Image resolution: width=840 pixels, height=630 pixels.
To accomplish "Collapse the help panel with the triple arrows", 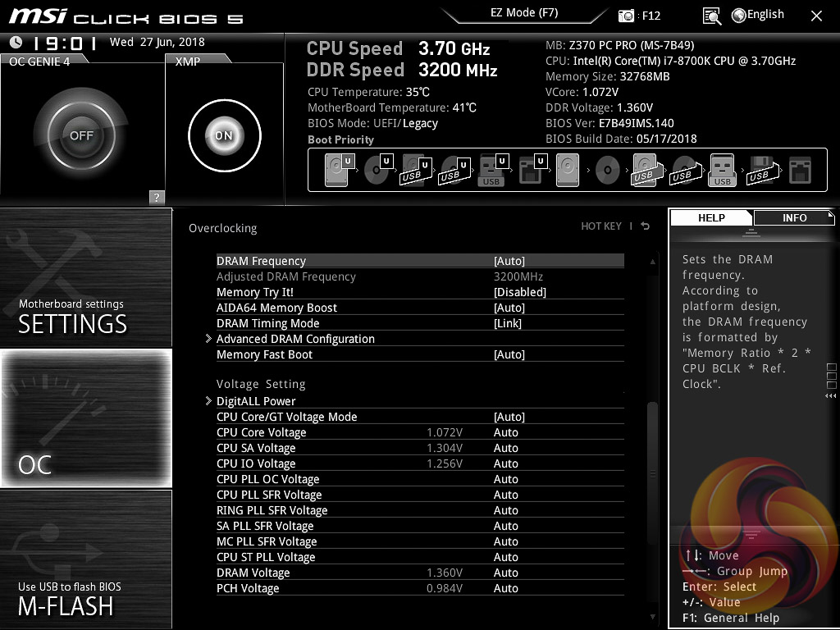I will (x=830, y=396).
